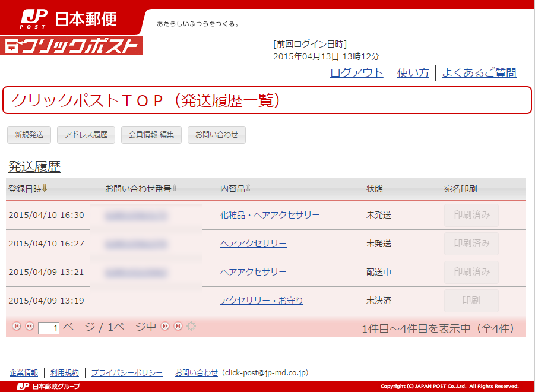Click the 1件目～4件目を表示中 record count text
Image resolution: width=535 pixels, height=392 pixels.
point(438,328)
